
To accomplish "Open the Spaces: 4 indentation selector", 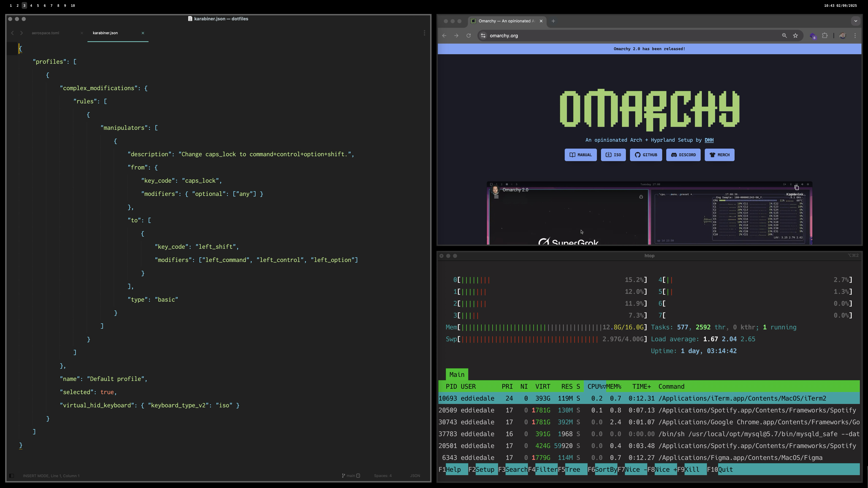I will pyautogui.click(x=383, y=476).
